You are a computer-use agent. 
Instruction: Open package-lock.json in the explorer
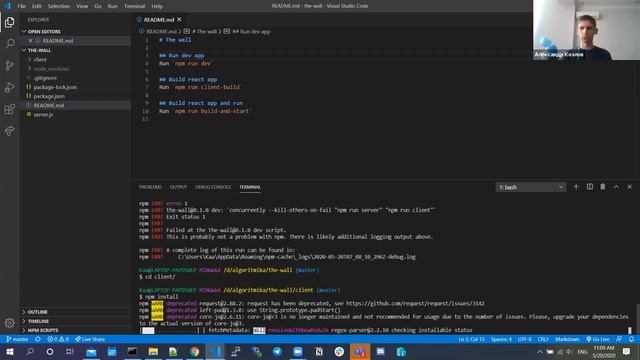(55, 87)
